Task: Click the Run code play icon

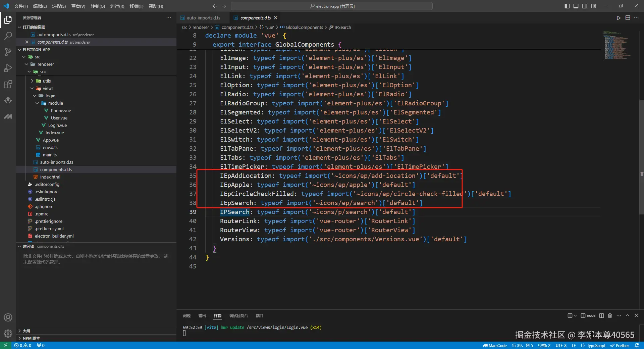Action: tap(619, 18)
